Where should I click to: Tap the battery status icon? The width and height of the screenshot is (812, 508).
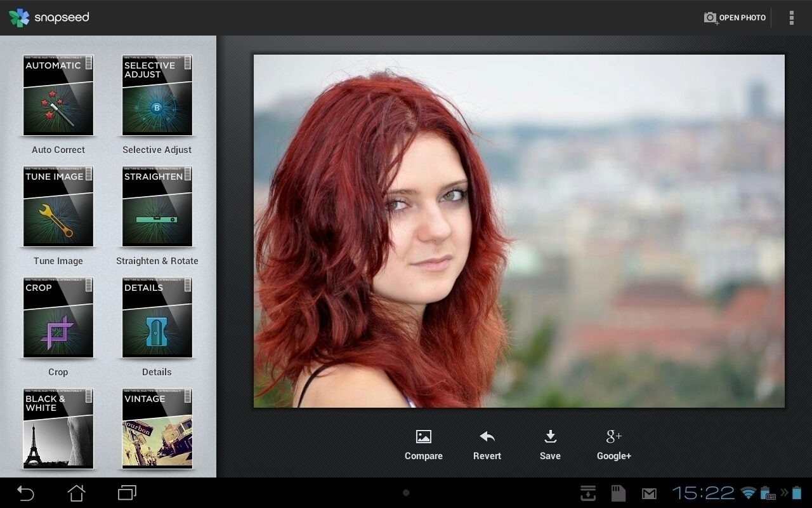point(797,493)
